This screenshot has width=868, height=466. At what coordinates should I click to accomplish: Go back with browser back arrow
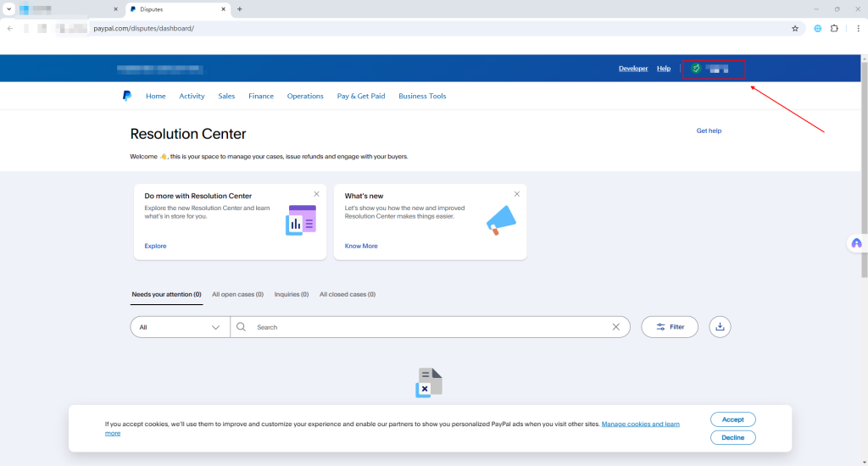[10, 28]
